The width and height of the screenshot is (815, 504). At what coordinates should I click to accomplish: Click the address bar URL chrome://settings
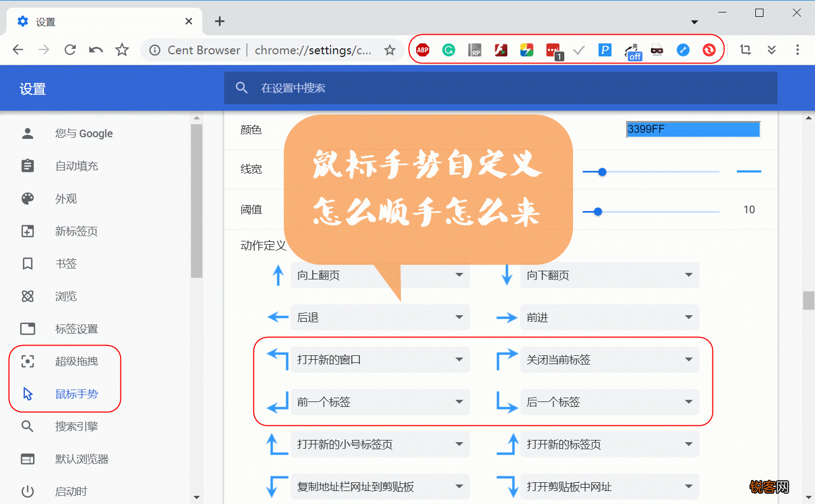coord(313,50)
